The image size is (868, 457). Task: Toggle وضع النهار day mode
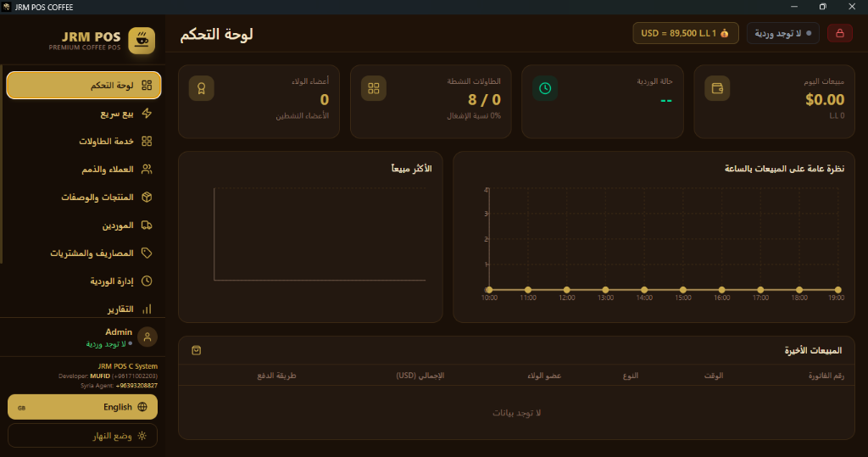click(x=82, y=436)
